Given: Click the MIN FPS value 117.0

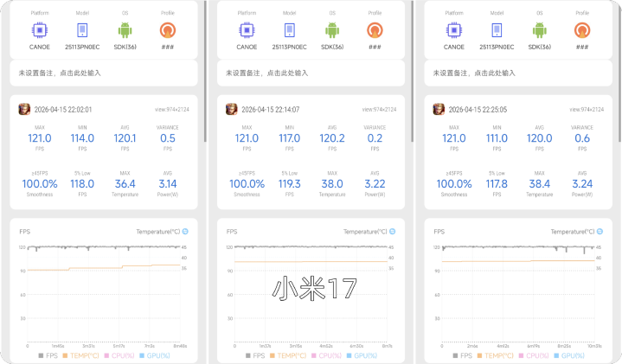Looking at the screenshot, I should (x=290, y=138).
